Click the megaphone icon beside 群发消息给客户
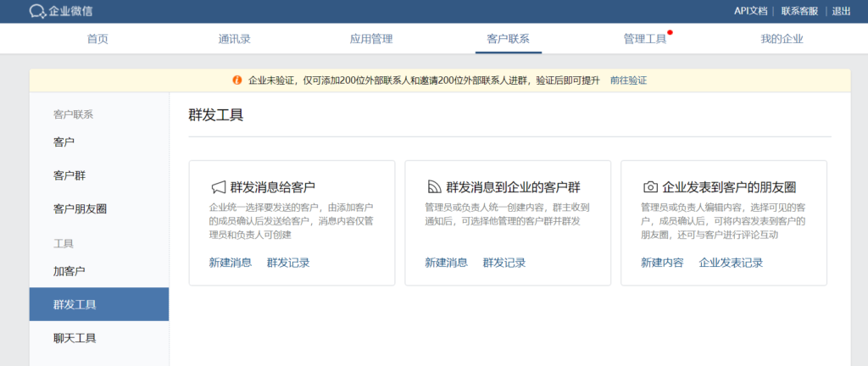The image size is (868, 366). coord(218,187)
